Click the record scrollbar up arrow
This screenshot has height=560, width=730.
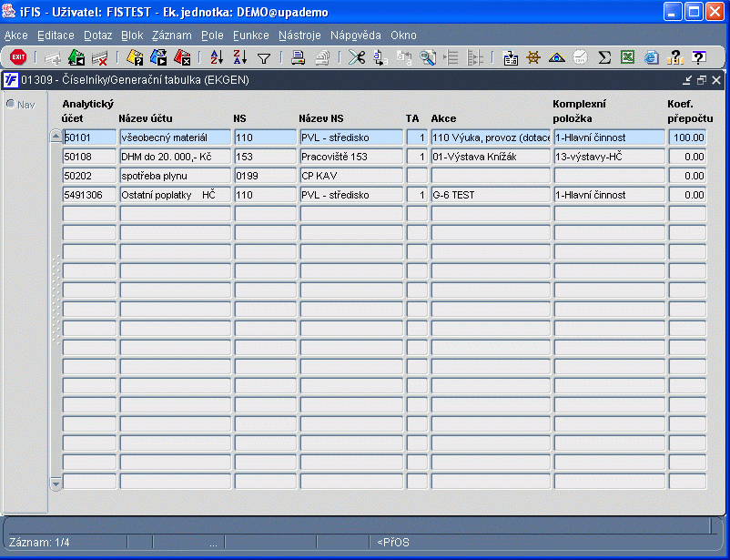point(56,136)
